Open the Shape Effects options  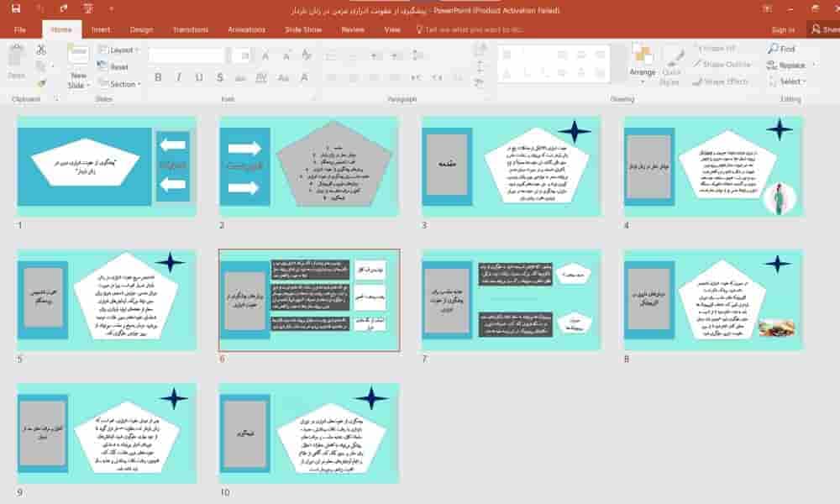pyautogui.click(x=720, y=81)
